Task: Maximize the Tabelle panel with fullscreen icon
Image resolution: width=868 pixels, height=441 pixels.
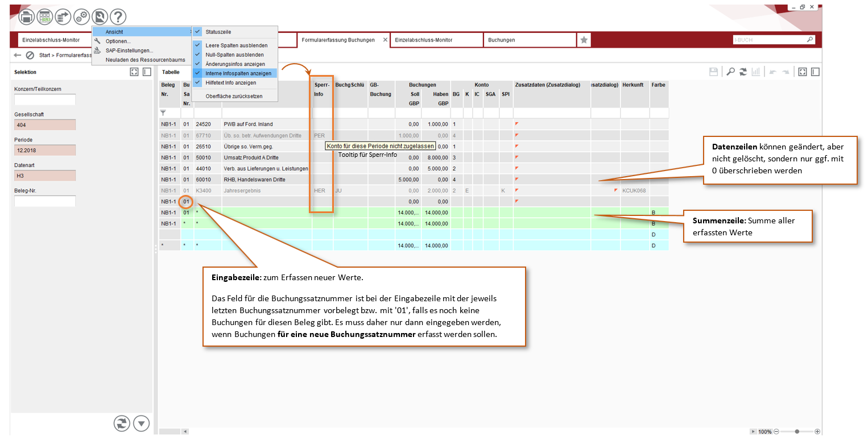Action: [x=803, y=72]
